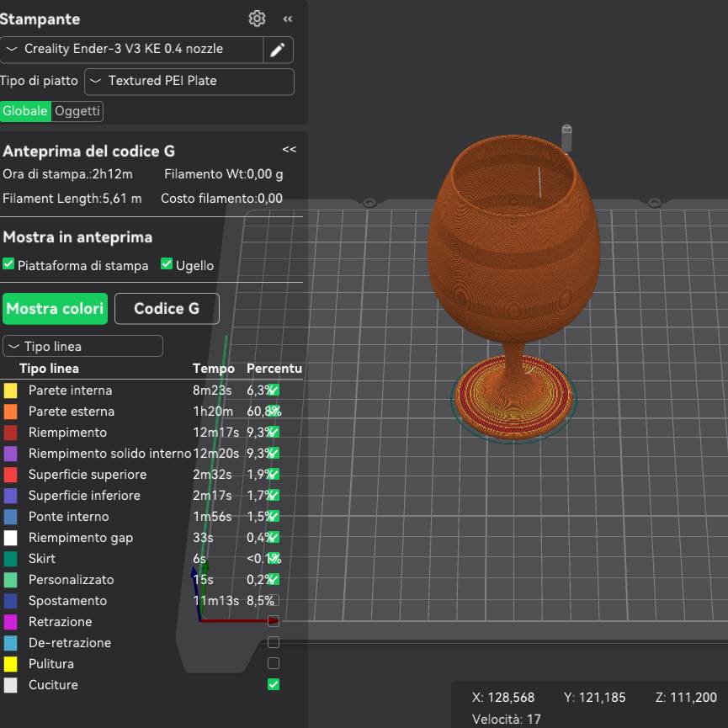728x728 pixels.
Task: Collapse the G-code preview panel
Action: click(289, 150)
